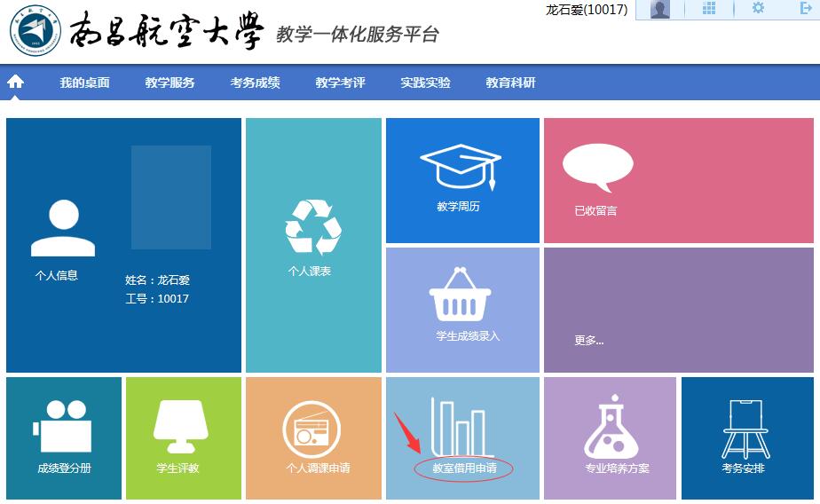Click the logout arrow icon at top right

806,9
